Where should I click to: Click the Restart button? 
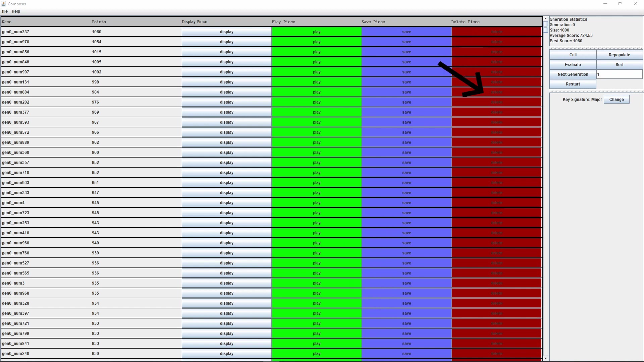point(573,84)
